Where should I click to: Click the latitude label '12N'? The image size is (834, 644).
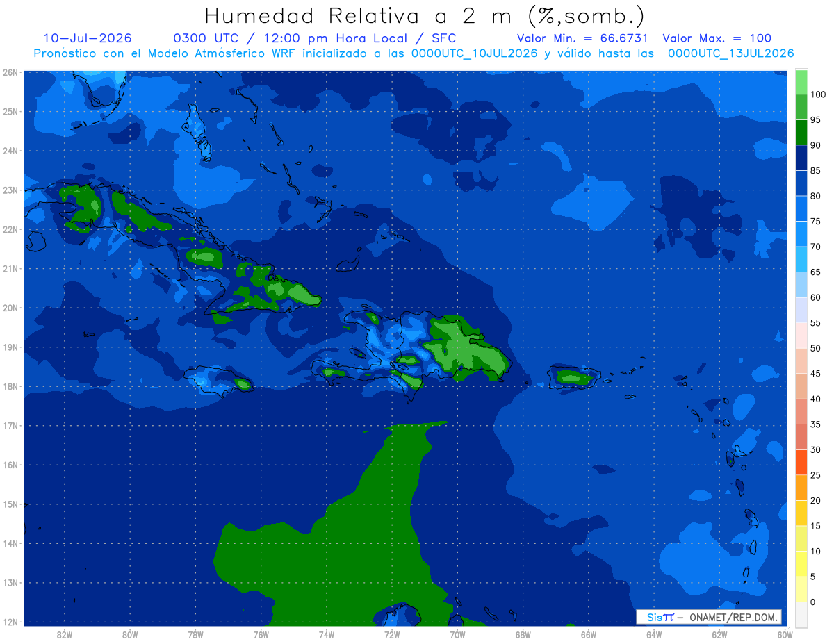[10, 622]
